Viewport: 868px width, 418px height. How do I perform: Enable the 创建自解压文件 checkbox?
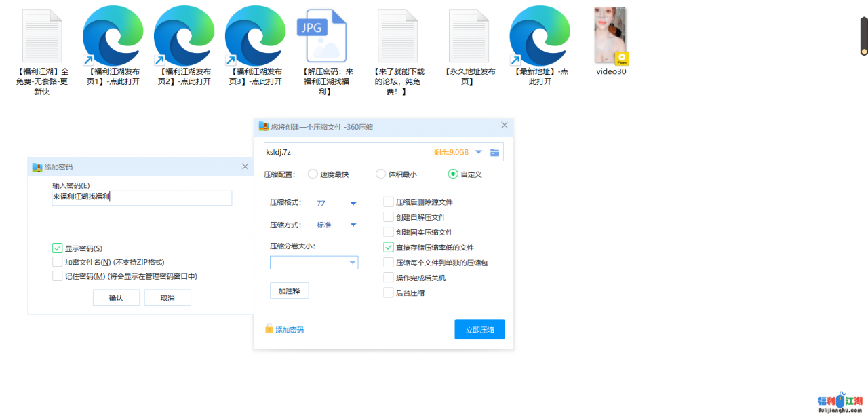(388, 217)
